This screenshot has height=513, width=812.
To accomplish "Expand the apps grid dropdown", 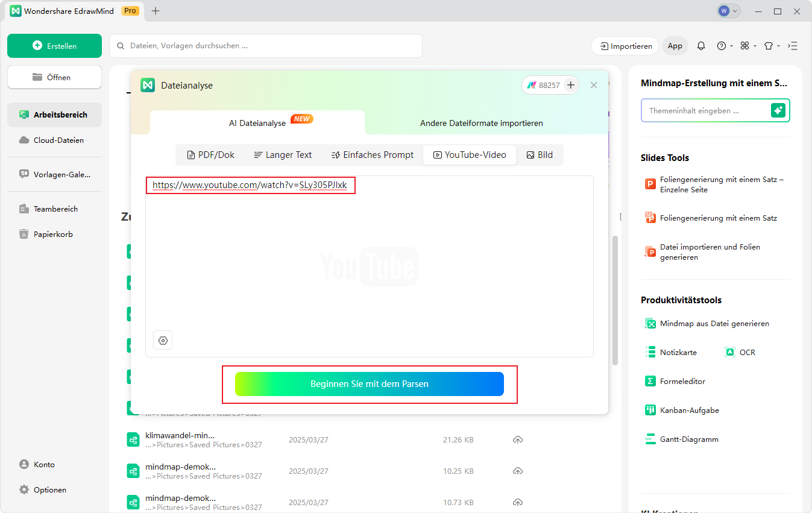I will pyautogui.click(x=746, y=45).
